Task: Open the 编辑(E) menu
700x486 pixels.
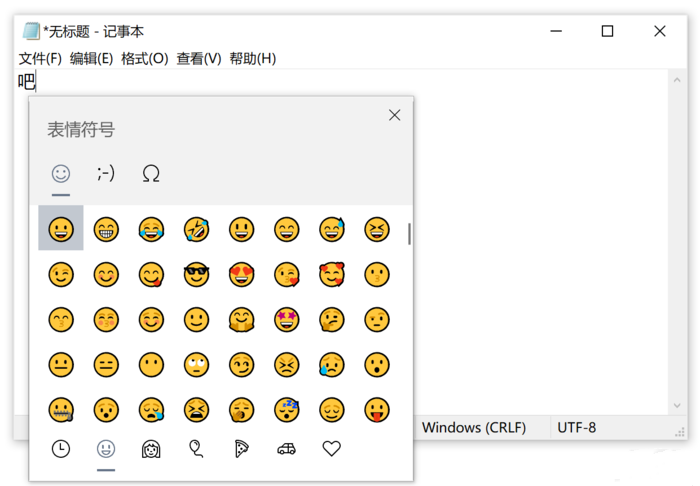Action: [x=91, y=58]
